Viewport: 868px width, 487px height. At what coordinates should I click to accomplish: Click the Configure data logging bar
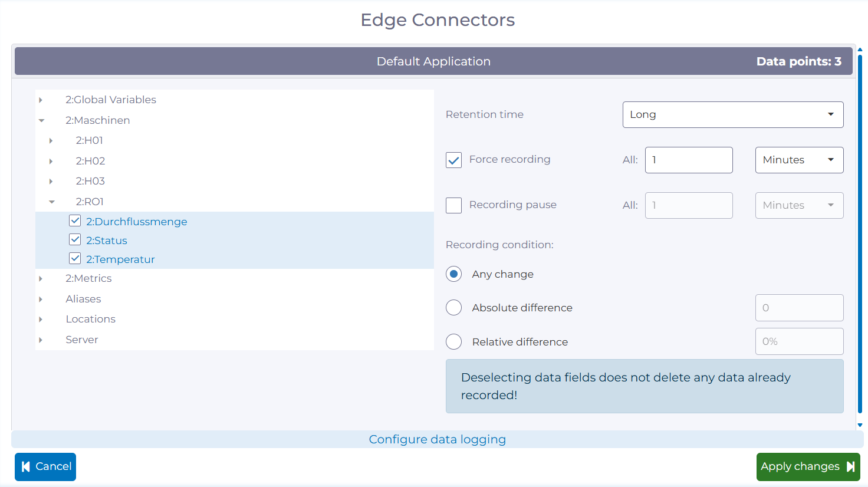[x=438, y=439]
